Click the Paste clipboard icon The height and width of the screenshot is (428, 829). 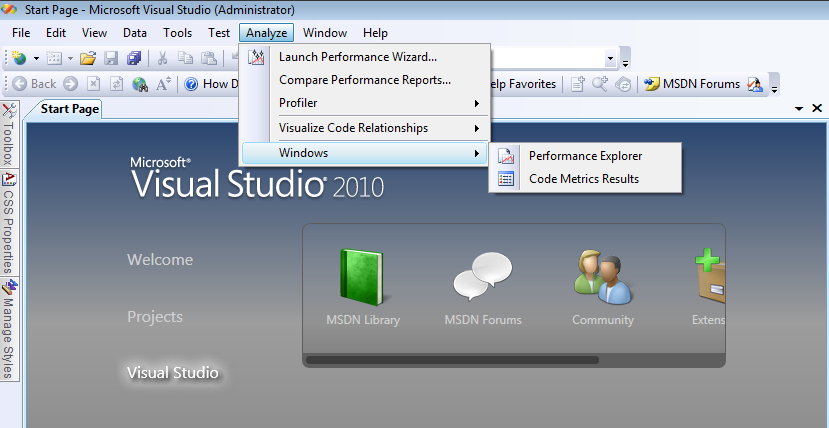click(209, 58)
